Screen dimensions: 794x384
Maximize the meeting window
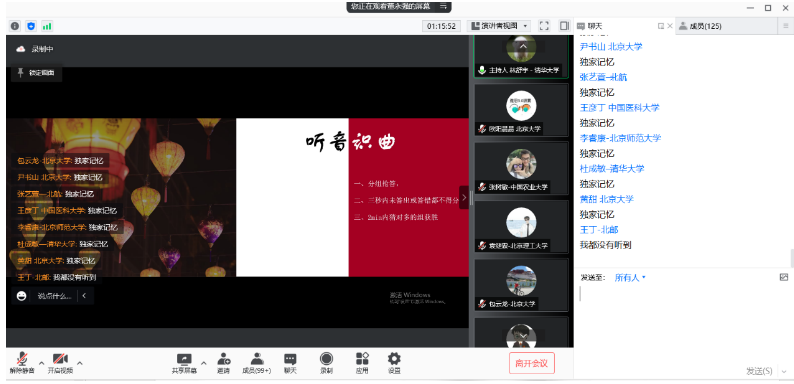click(768, 8)
